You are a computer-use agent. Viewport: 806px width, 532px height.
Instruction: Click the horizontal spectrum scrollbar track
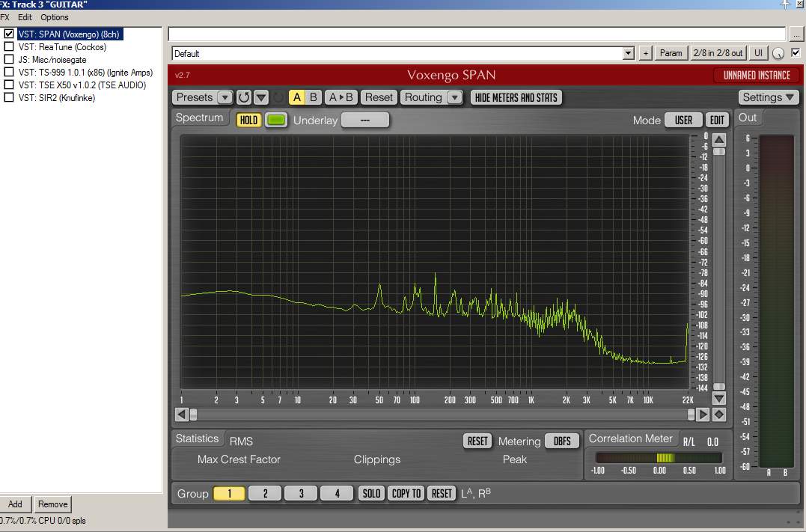point(442,415)
